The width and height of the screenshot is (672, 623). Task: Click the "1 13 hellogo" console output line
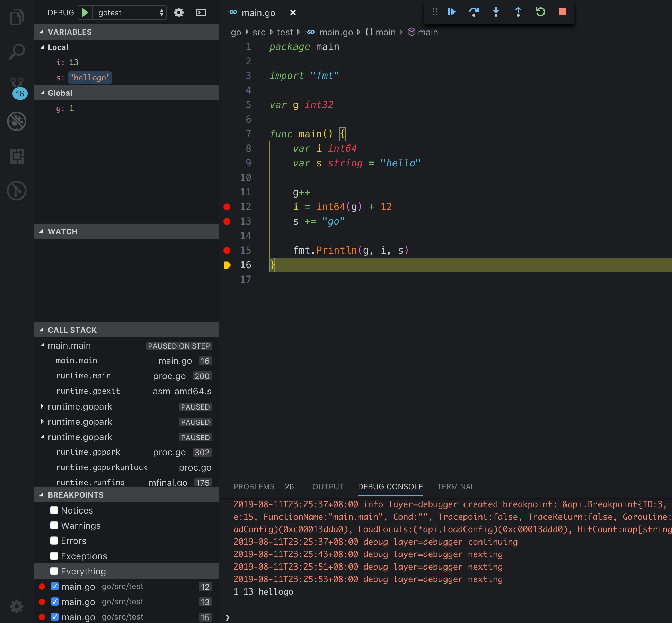pos(263,591)
